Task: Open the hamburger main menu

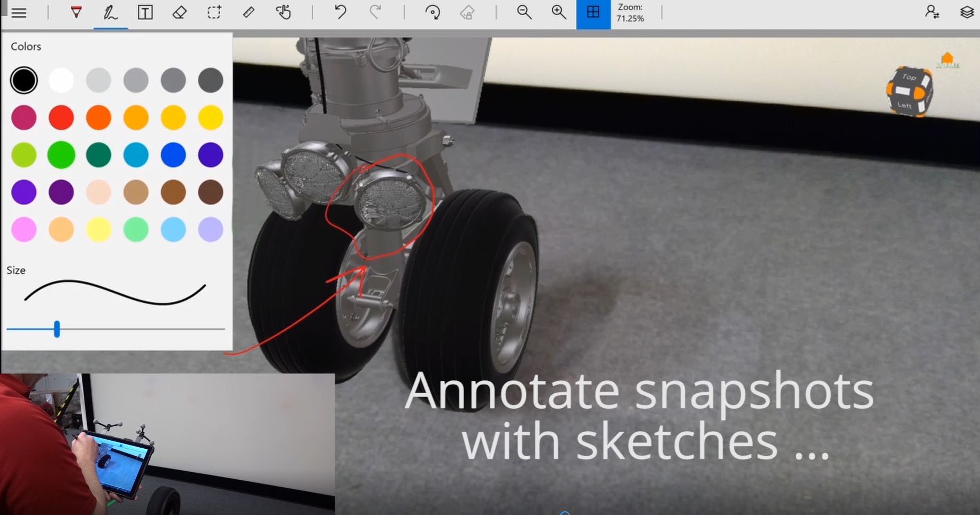Action: 19,12
